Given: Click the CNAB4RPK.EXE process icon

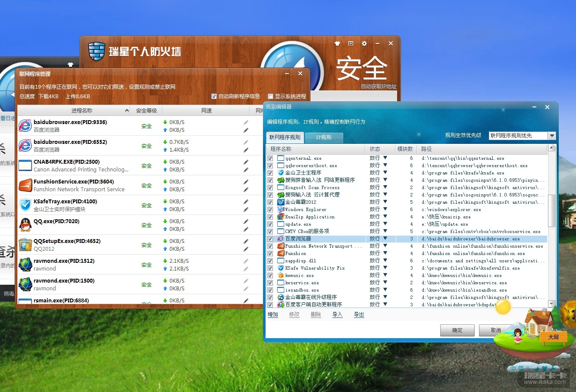Looking at the screenshot, I should (x=25, y=165).
